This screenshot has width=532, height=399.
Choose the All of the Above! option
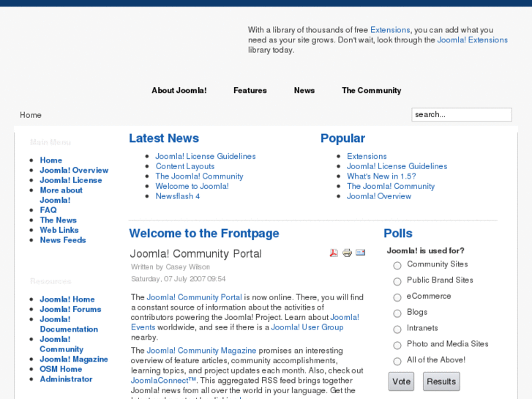point(397,361)
